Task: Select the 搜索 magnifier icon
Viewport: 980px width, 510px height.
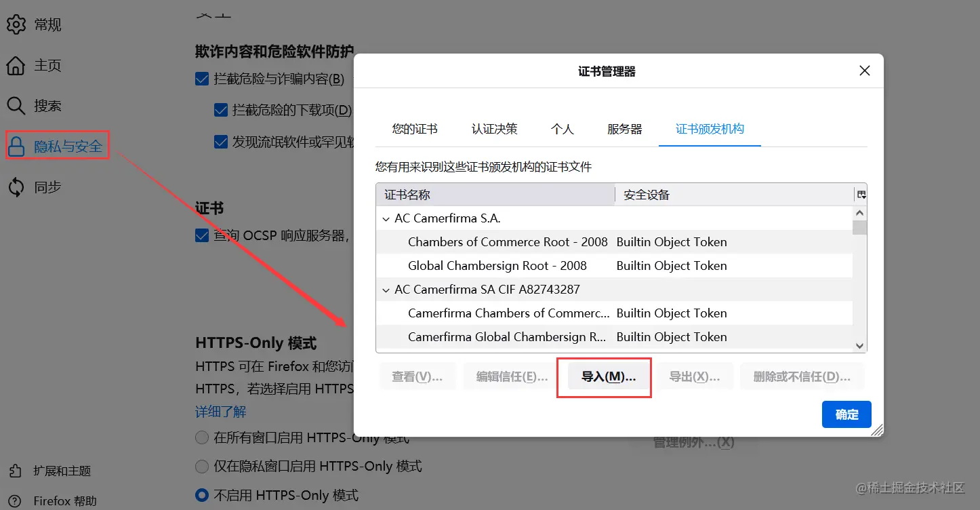Action: coord(17,106)
